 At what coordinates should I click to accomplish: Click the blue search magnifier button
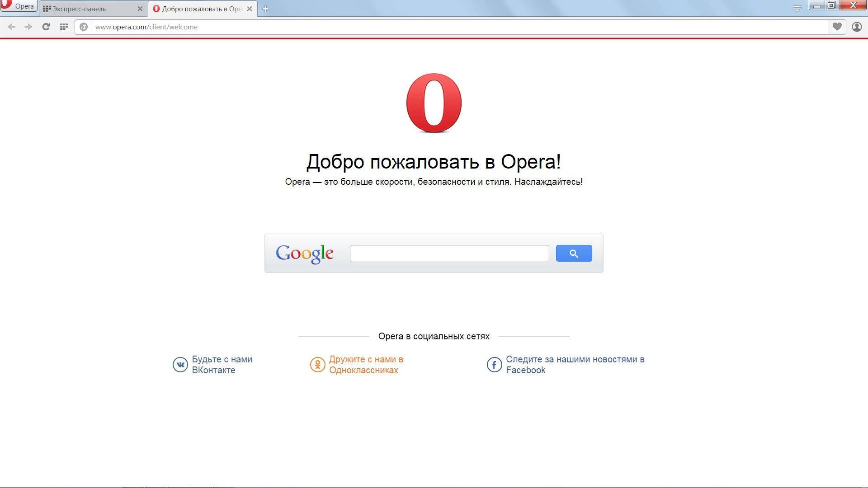point(574,253)
